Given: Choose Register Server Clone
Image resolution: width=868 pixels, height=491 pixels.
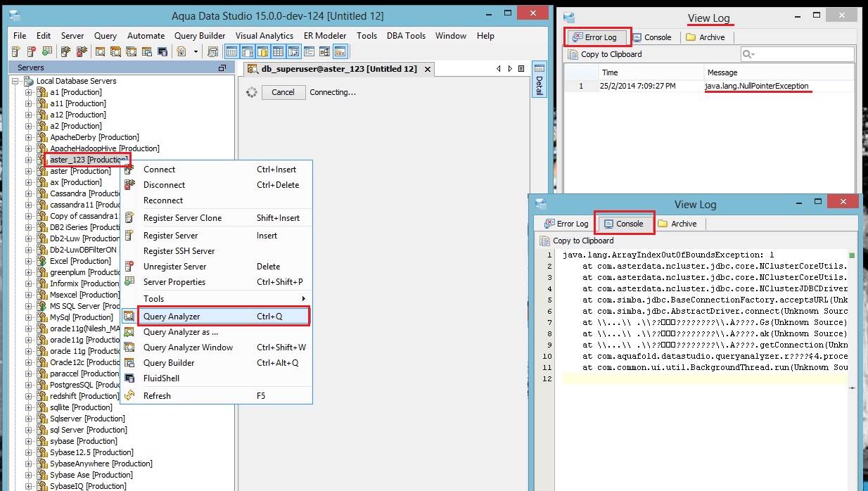Looking at the screenshot, I should 216,218.
